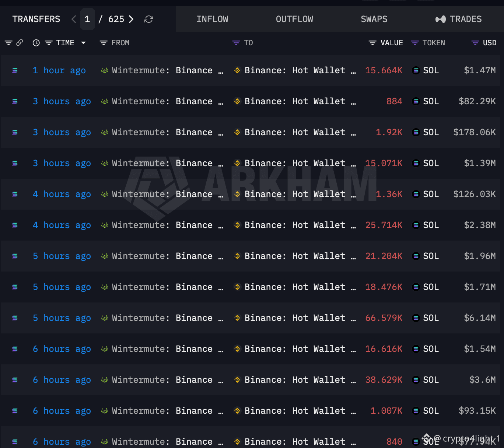
Task: Click the $82.29K USD amount
Action: coord(477,101)
